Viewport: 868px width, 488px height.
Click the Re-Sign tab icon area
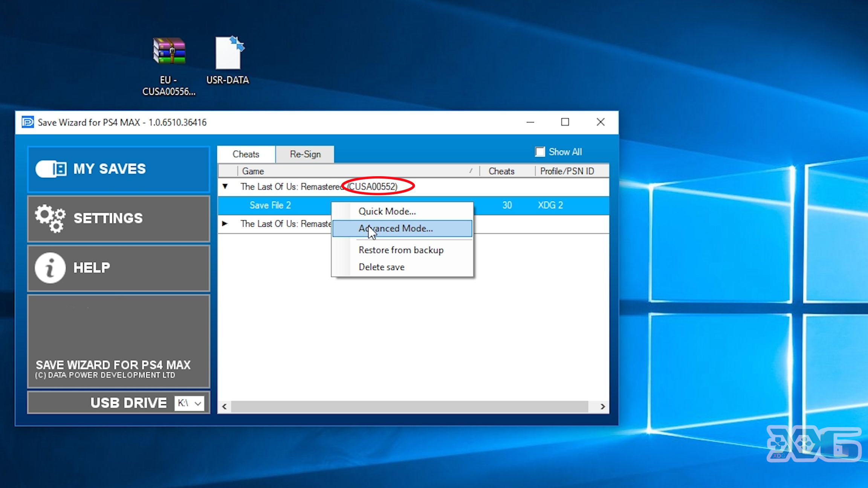[x=305, y=154]
